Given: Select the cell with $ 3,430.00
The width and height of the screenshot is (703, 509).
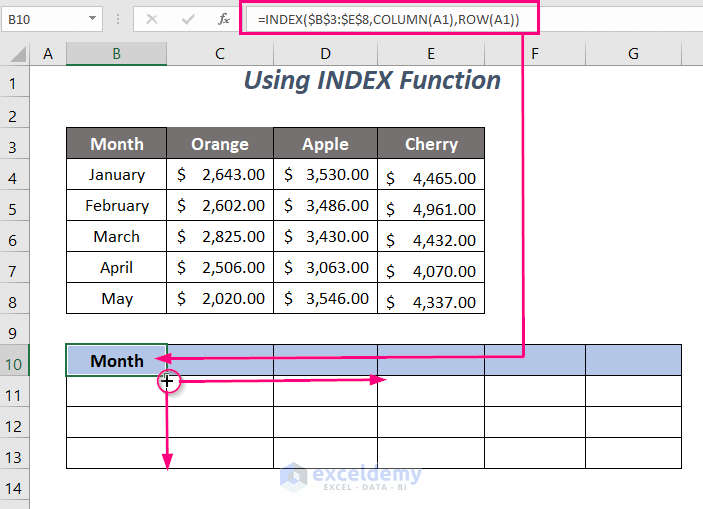Looking at the screenshot, I should (325, 236).
